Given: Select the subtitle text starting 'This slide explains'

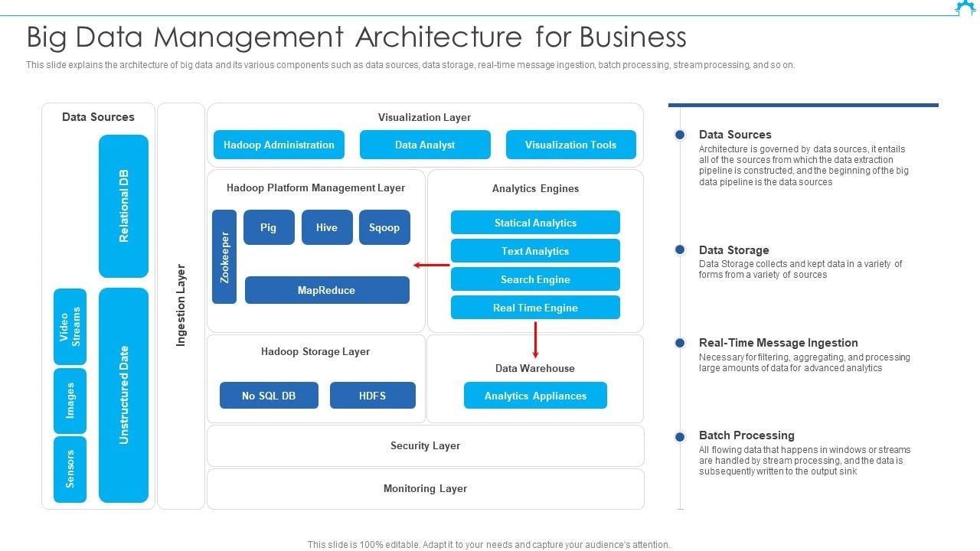Looking at the screenshot, I should pos(410,65).
